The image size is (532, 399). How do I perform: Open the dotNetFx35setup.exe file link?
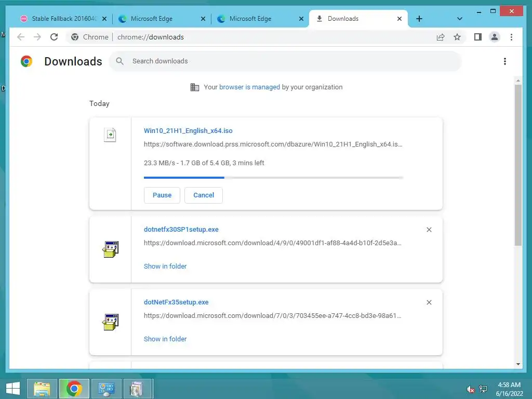tap(176, 302)
